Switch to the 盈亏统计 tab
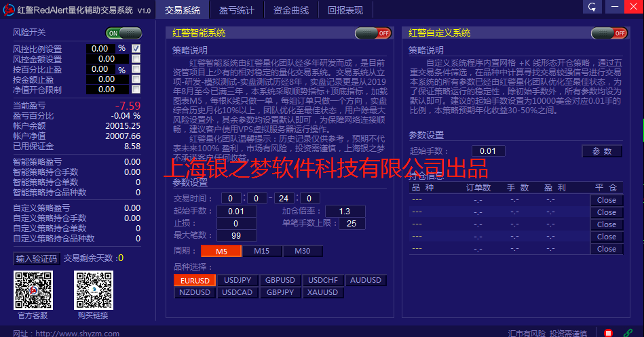 point(237,10)
